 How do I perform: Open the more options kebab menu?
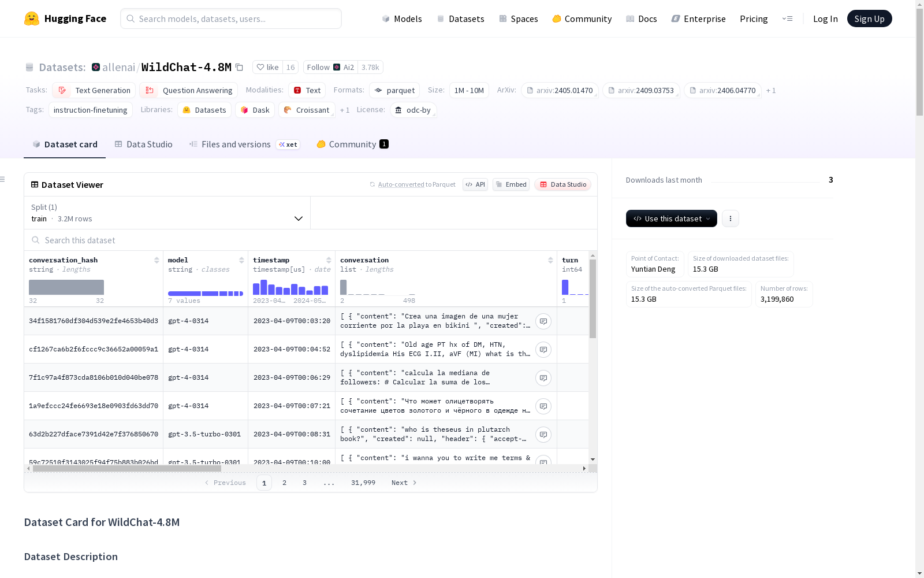731,218
